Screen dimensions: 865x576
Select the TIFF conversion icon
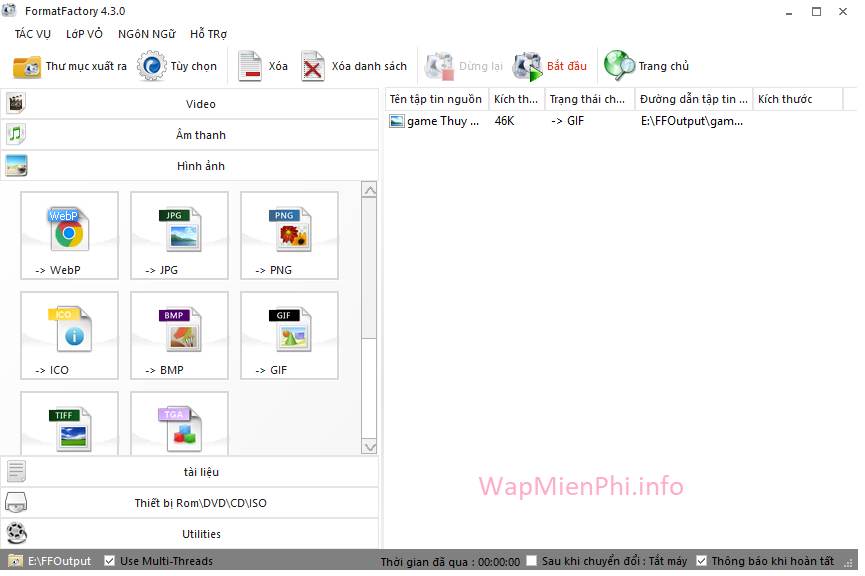click(70, 424)
